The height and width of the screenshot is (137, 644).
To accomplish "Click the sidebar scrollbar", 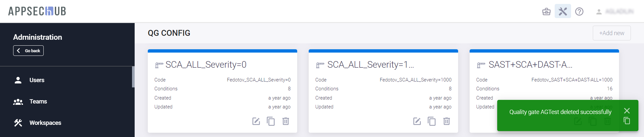I will point(133,77).
